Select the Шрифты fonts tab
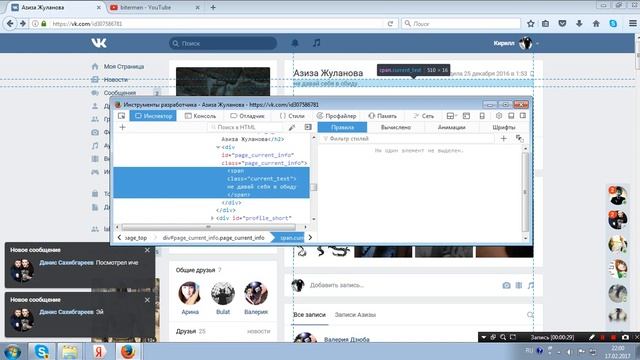 click(504, 127)
